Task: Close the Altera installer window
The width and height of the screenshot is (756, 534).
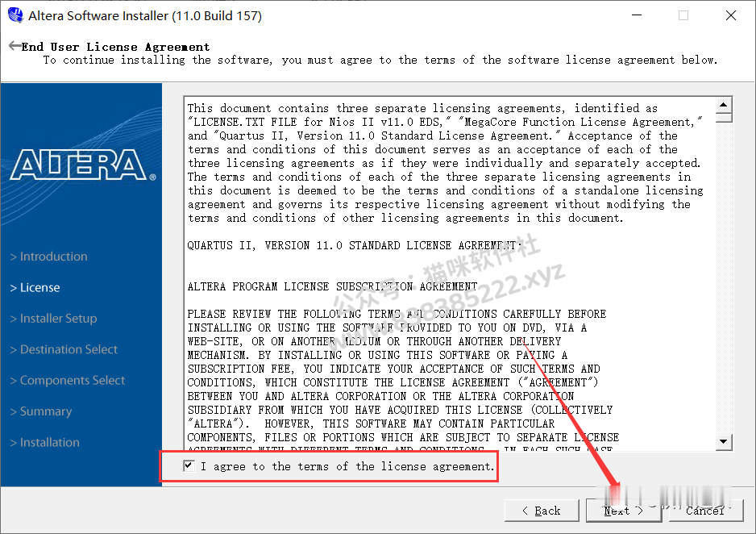Action: [731, 15]
